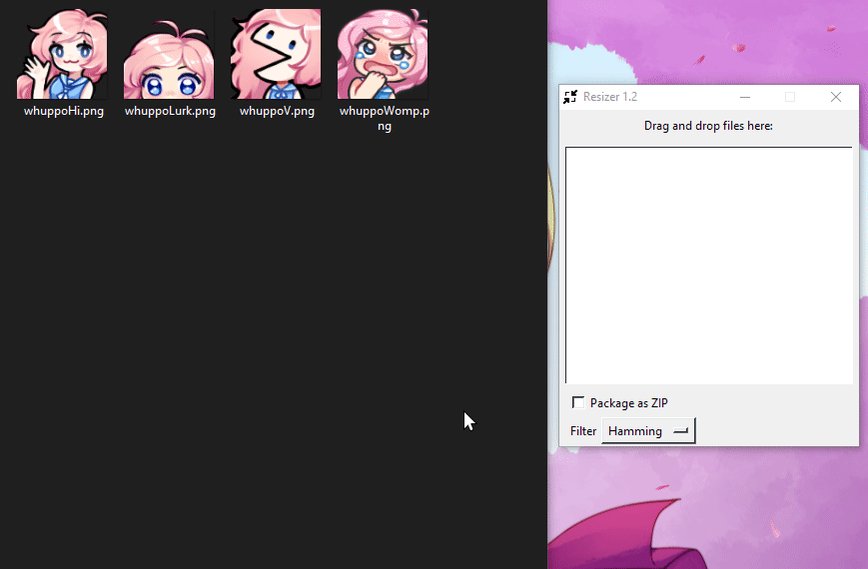
Task: Open the Hamming filter dropdown
Action: [x=648, y=431]
